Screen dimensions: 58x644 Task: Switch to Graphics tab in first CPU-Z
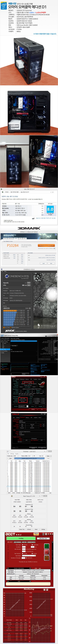[x=35, y=379]
